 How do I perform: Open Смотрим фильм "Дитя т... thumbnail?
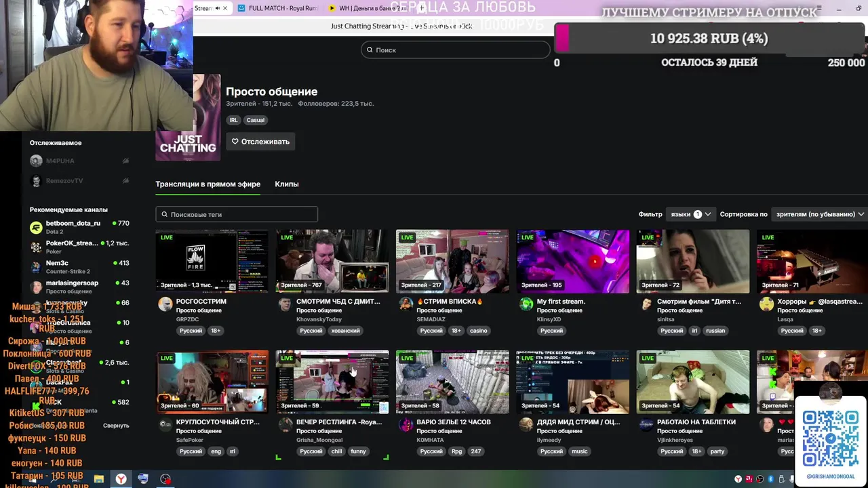pos(693,261)
